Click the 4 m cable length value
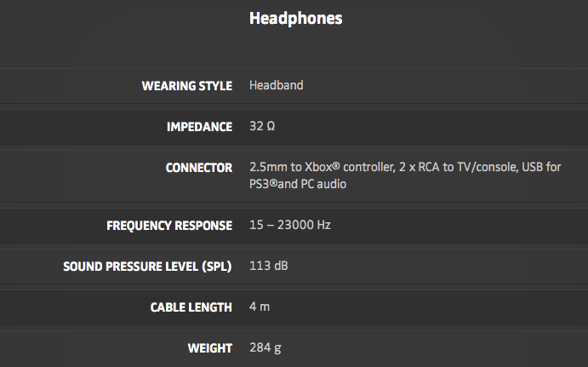Viewport: 588px width, 367px height. (x=260, y=307)
